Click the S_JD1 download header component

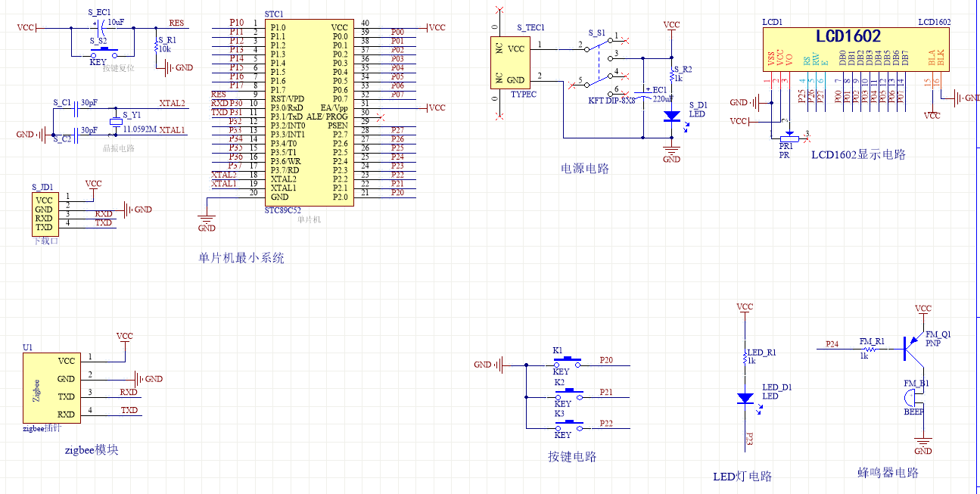[44, 214]
